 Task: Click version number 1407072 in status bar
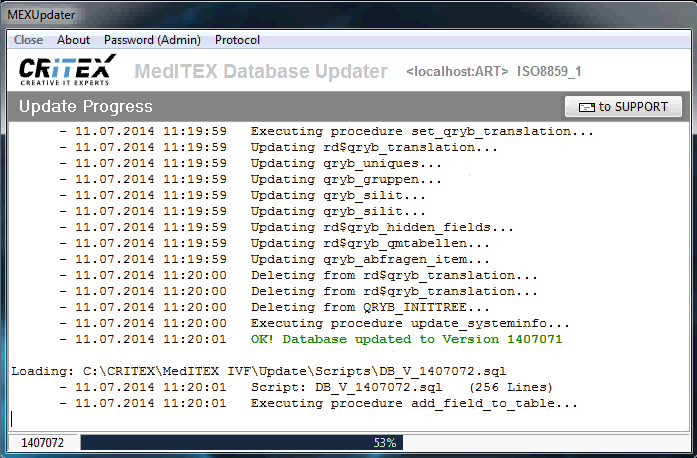43,442
